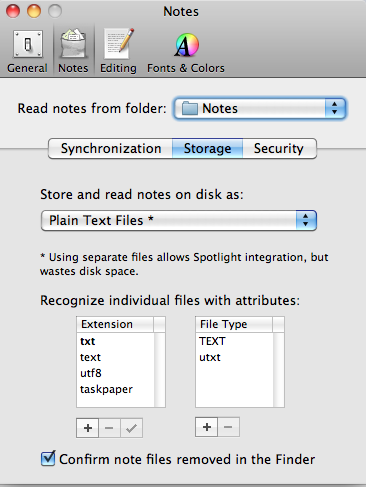Select the taskpaper extension row
The width and height of the screenshot is (366, 487).
click(116, 389)
